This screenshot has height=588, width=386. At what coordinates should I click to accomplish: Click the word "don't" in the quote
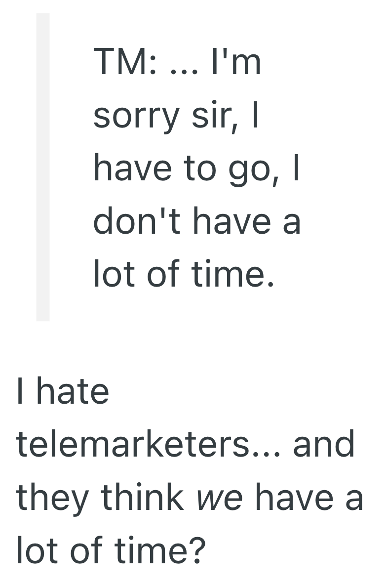138,222
